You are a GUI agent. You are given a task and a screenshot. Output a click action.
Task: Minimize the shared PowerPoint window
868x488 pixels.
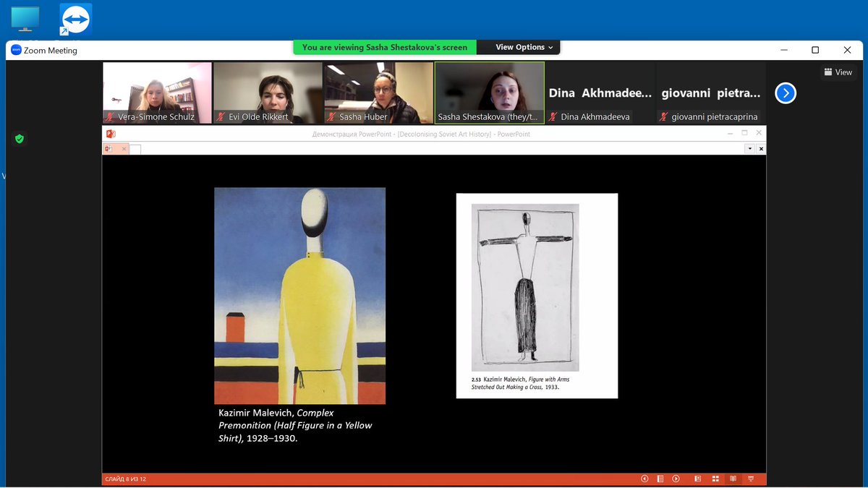[x=730, y=133]
